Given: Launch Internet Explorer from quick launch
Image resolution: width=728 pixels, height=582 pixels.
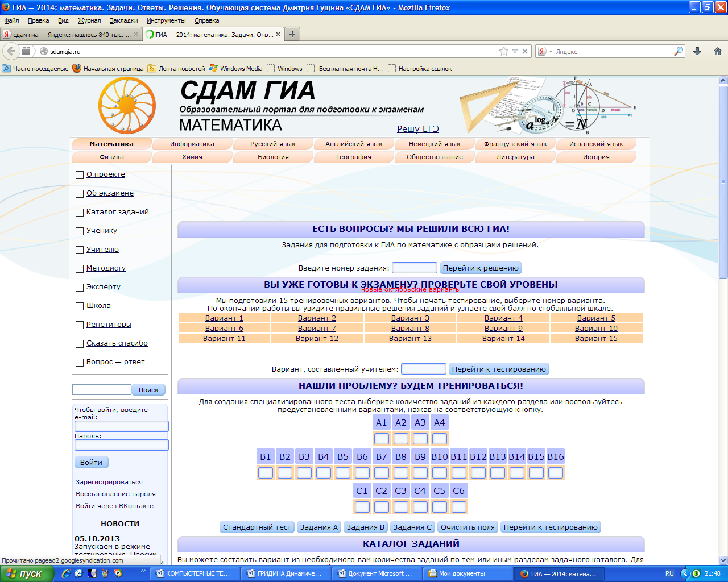Looking at the screenshot, I should [66, 573].
